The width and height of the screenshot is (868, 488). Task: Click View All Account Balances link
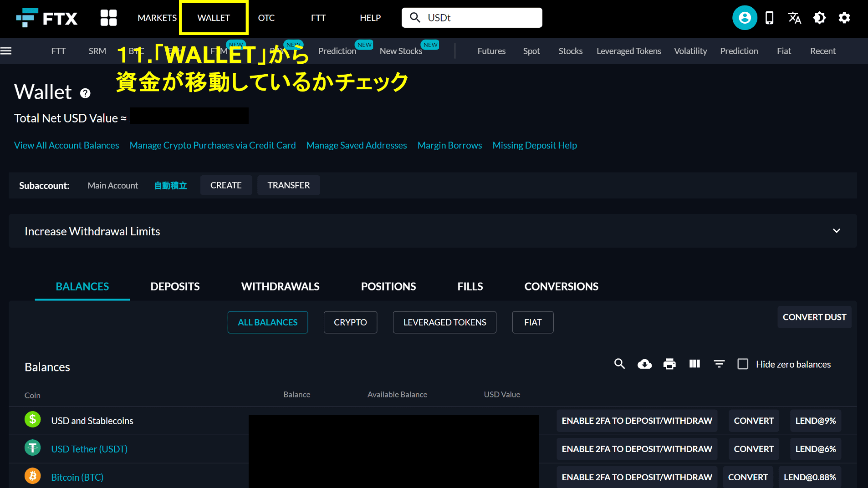[x=66, y=145]
